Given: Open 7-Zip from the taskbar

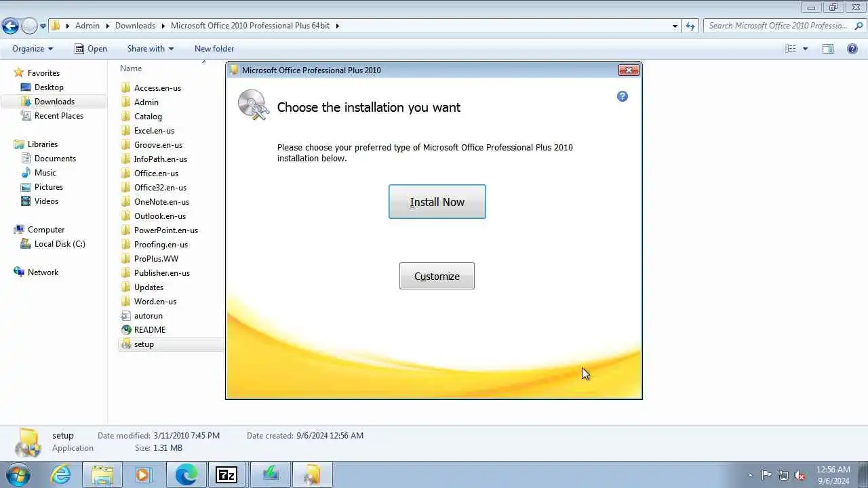Looking at the screenshot, I should (226, 474).
